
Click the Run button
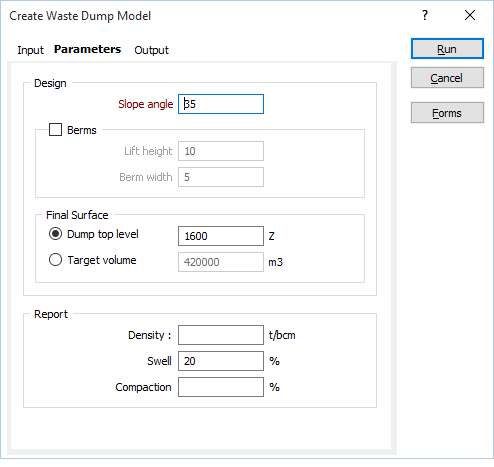click(447, 49)
